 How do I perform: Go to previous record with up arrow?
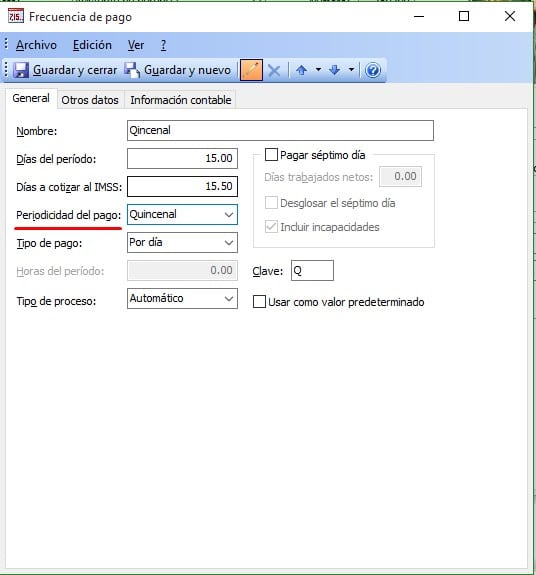(x=301, y=70)
